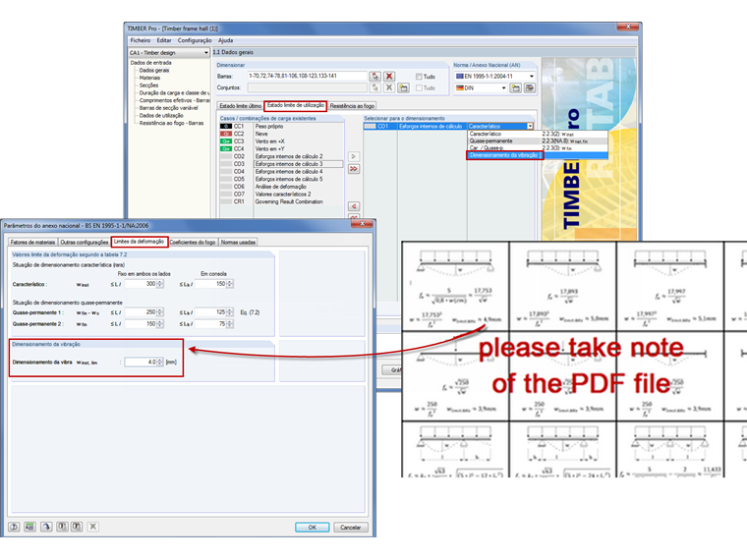Viewport: 747px width, 560px height.
Task: Click the load-settings icon in dialog footer
Action: pyautogui.click(x=62, y=527)
